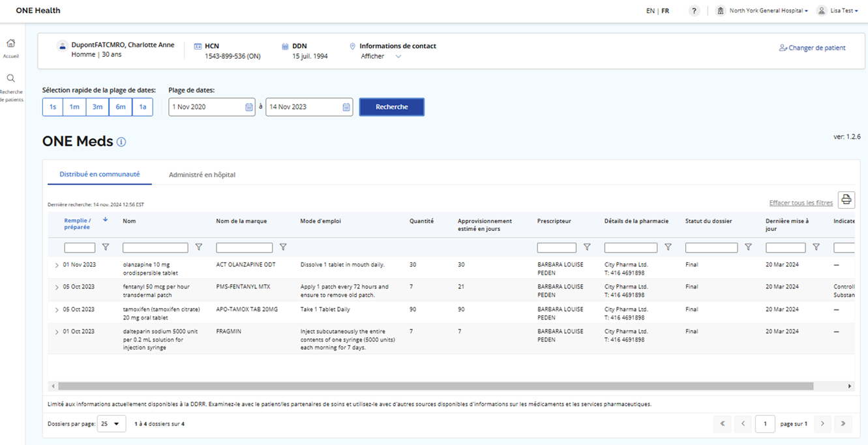Click the ONE Meds info icon
The image size is (868, 445).
point(121,142)
